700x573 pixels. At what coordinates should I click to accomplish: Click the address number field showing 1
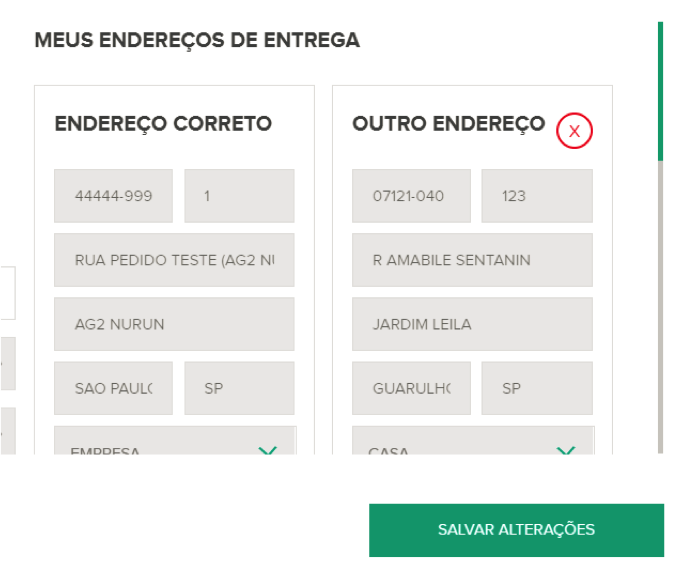239,196
